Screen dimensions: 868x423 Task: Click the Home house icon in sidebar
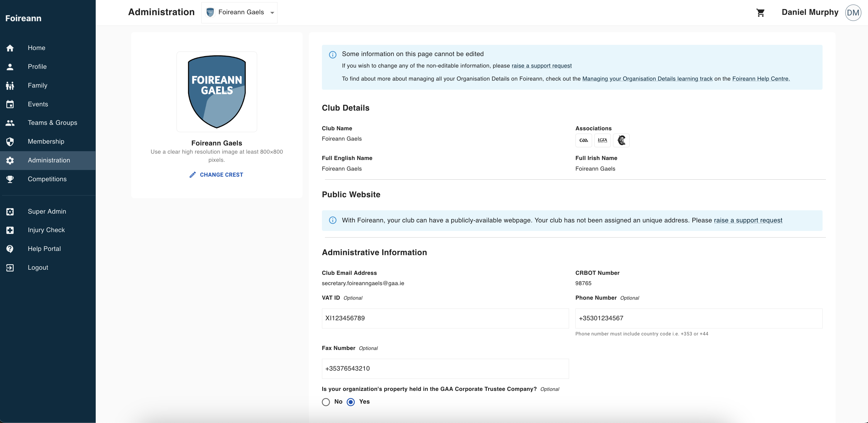[x=10, y=48]
